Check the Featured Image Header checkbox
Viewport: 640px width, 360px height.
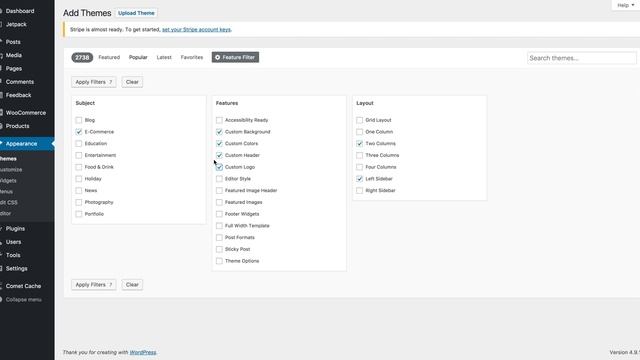(x=219, y=191)
